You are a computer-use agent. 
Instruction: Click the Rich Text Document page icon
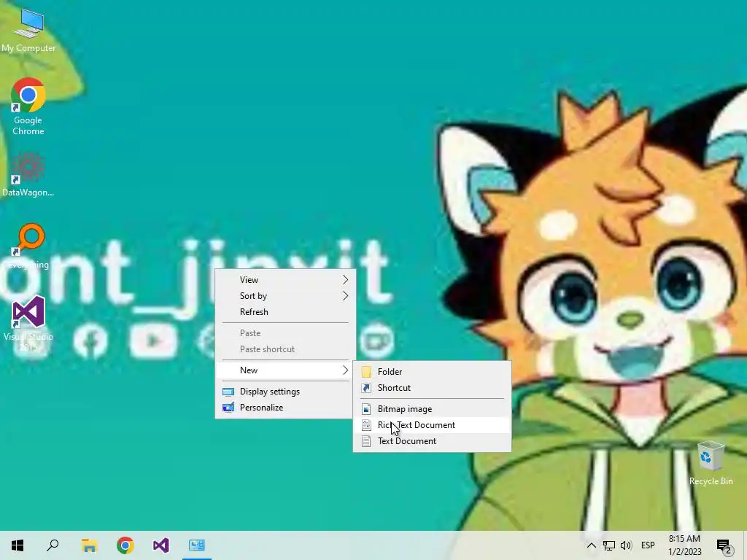pyautogui.click(x=366, y=425)
